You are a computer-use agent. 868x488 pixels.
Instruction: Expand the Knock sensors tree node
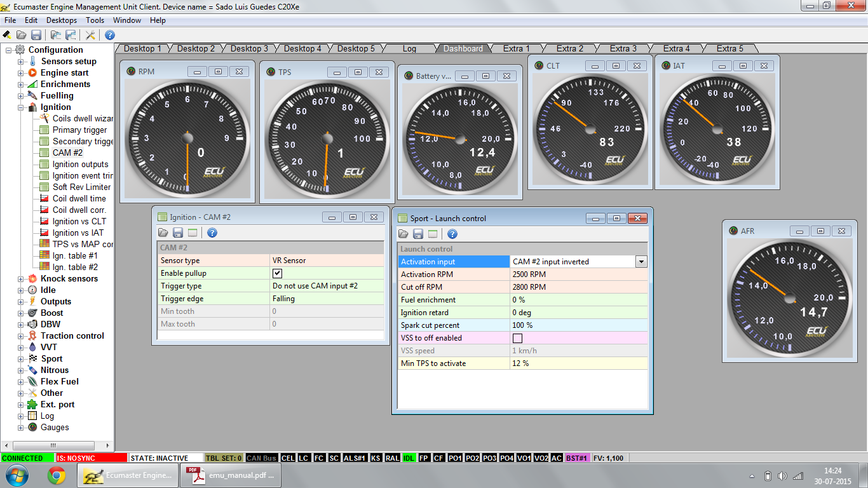(x=21, y=279)
